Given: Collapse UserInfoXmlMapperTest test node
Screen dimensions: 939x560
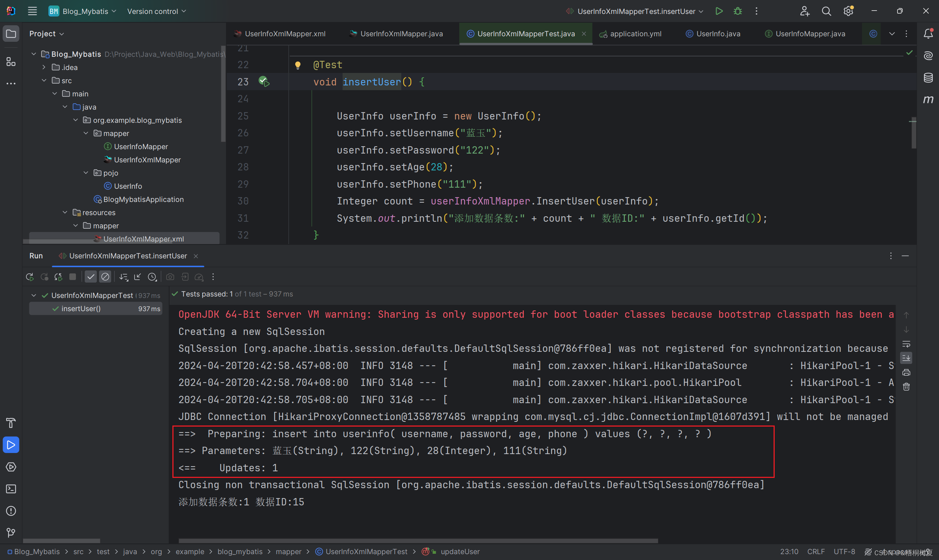Looking at the screenshot, I should pos(34,295).
